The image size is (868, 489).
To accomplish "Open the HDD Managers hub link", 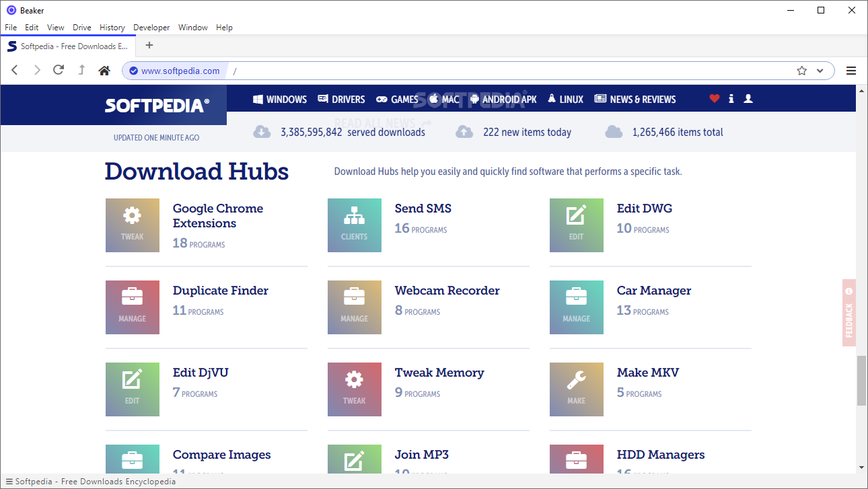I will pos(661,455).
